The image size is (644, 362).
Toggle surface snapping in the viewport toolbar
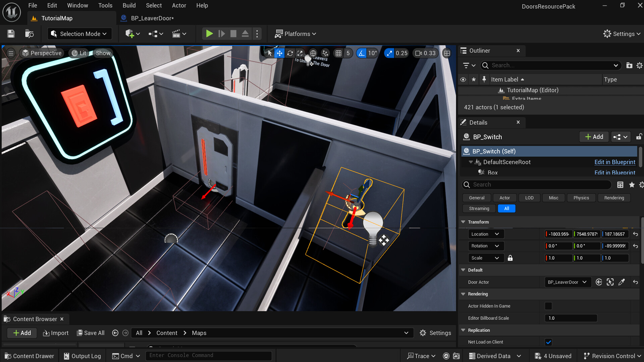(325, 53)
